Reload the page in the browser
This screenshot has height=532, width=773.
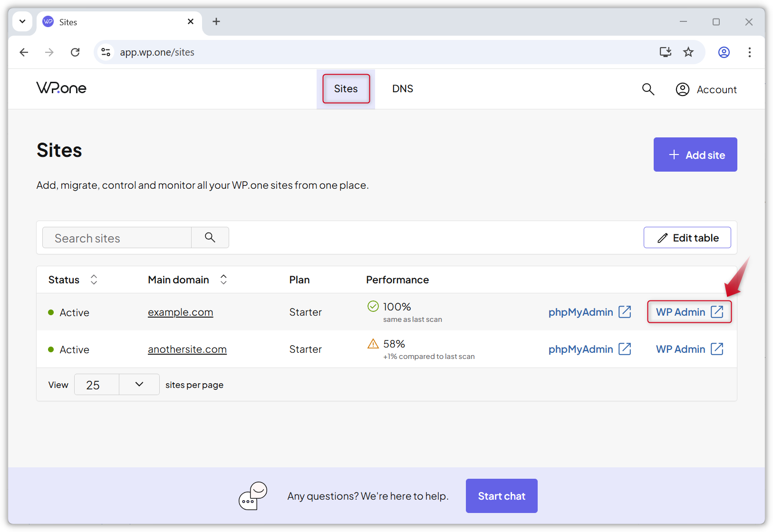point(75,52)
